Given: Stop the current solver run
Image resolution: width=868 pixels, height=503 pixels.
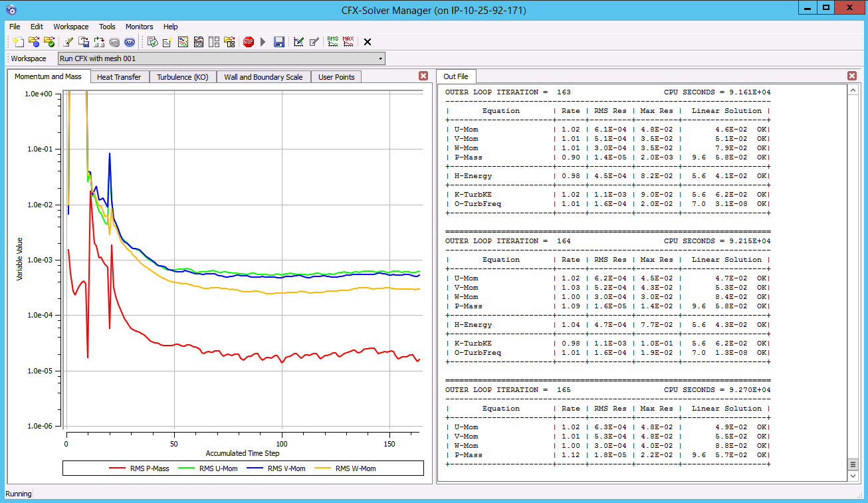Looking at the screenshot, I should click(249, 42).
